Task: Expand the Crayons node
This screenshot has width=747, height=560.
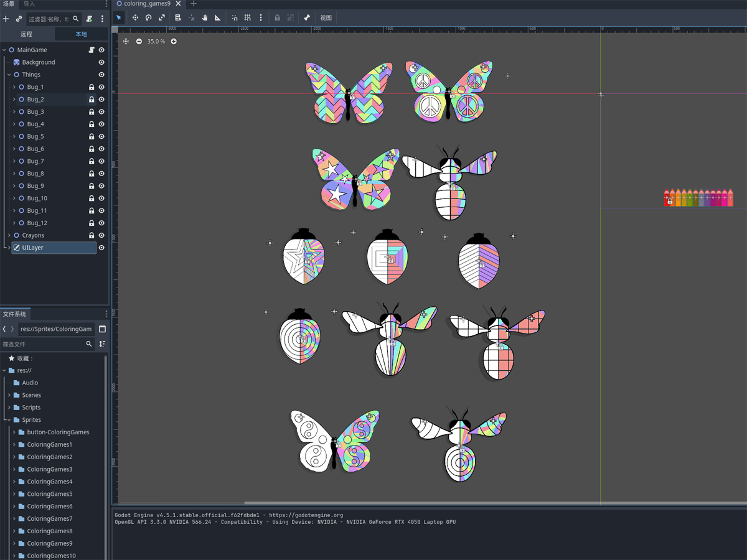Action: pyautogui.click(x=9, y=235)
